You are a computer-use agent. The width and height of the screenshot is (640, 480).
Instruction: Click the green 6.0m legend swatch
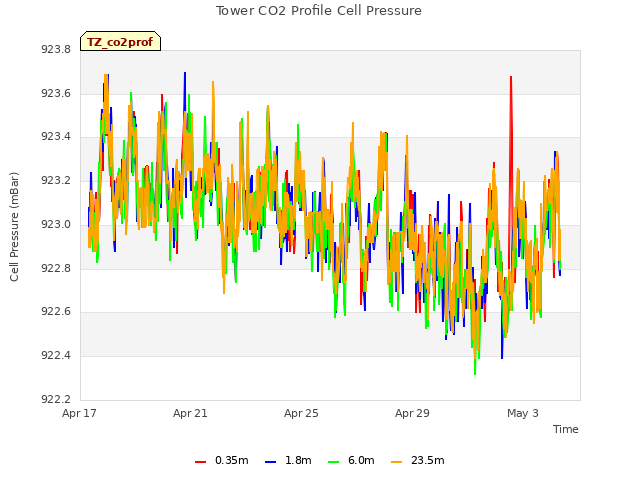(x=334, y=462)
